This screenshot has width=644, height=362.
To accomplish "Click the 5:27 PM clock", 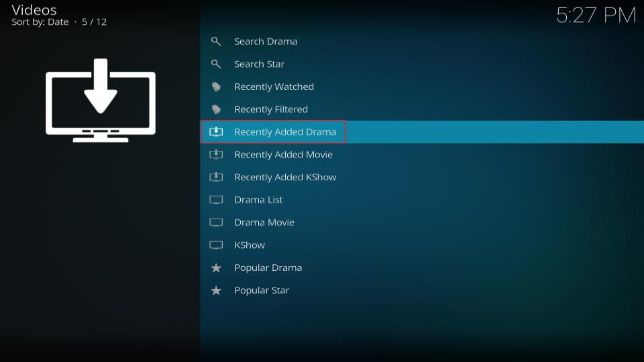I will (x=596, y=15).
